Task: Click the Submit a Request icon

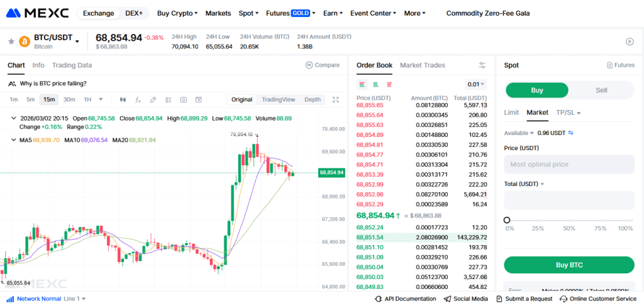Action: [x=499, y=299]
